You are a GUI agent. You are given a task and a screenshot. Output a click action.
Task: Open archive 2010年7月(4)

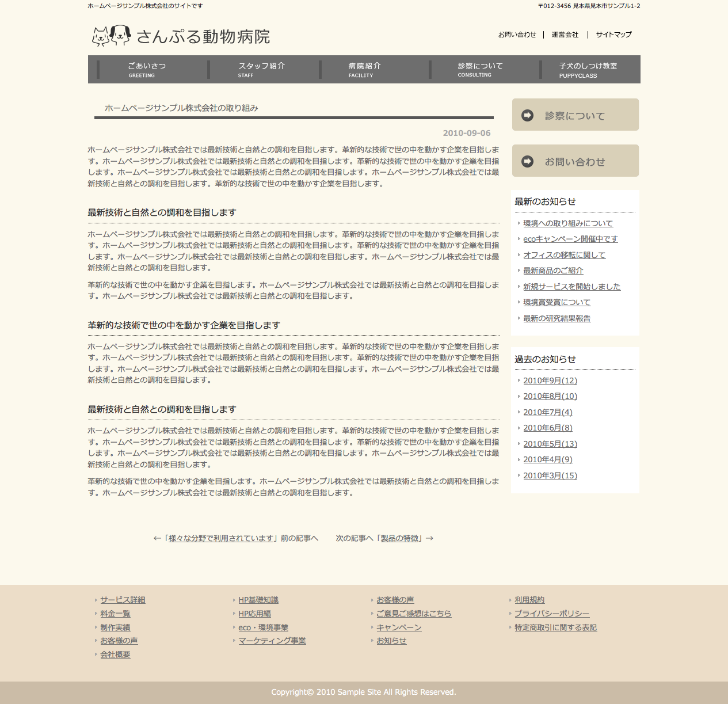[548, 412]
